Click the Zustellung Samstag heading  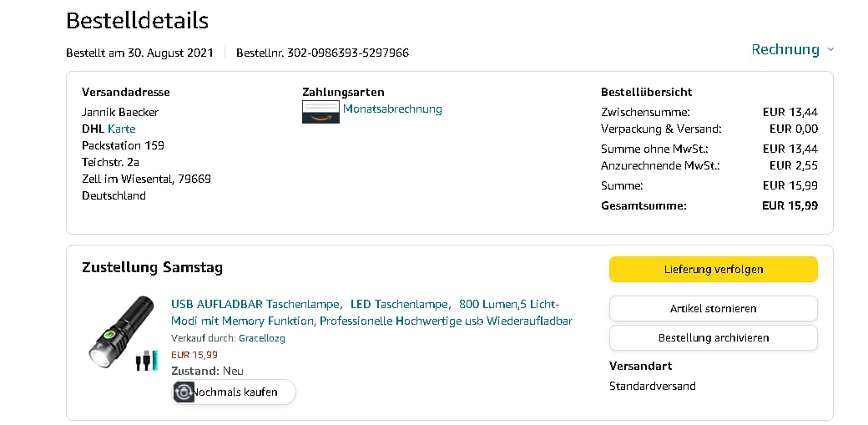pyautogui.click(x=152, y=267)
